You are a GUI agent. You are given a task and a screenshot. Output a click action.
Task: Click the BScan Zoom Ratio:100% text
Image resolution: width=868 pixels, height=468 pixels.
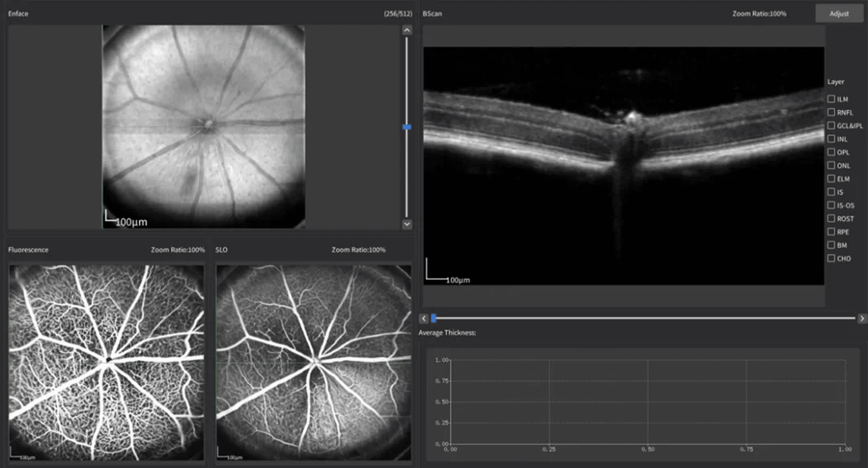click(759, 14)
